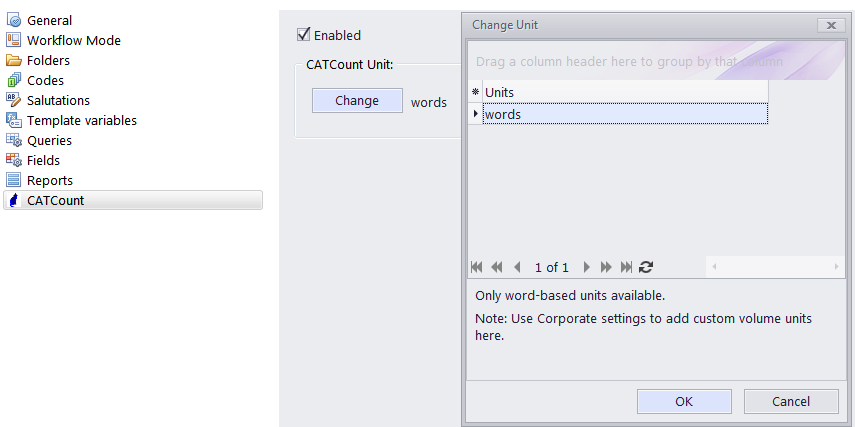Screen dimensions: 855x427
Task: Click the Change button for CATCount Unit
Action: (357, 100)
